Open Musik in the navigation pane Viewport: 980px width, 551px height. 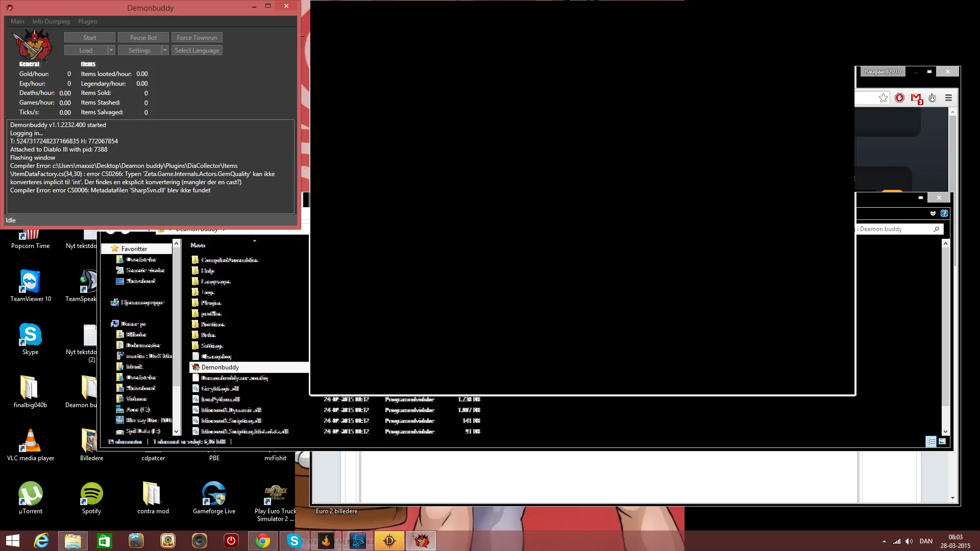[135, 367]
